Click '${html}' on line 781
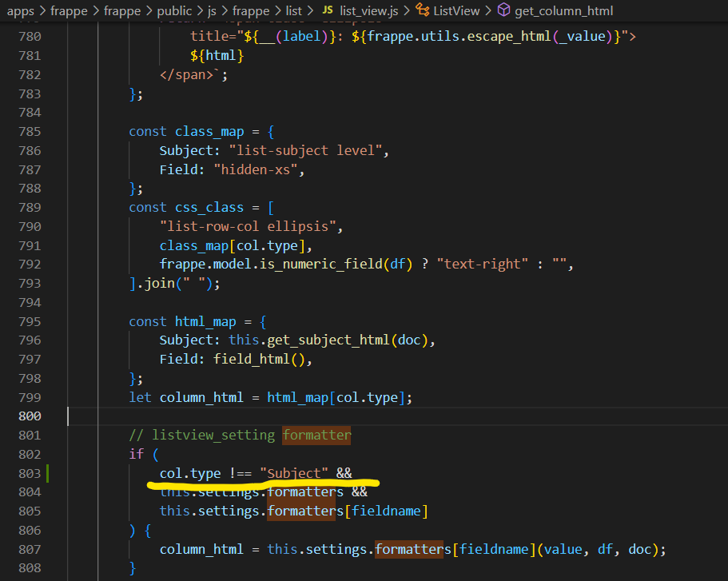 217,56
